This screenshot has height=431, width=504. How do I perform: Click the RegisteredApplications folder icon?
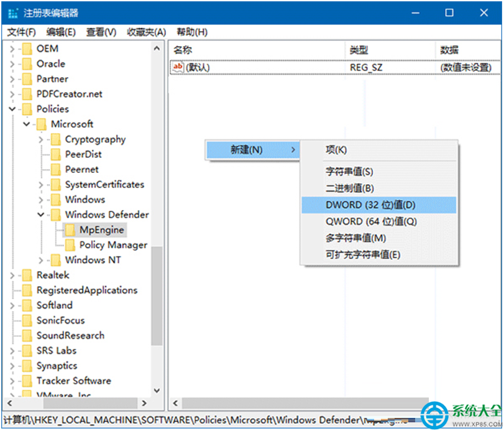[x=27, y=290]
